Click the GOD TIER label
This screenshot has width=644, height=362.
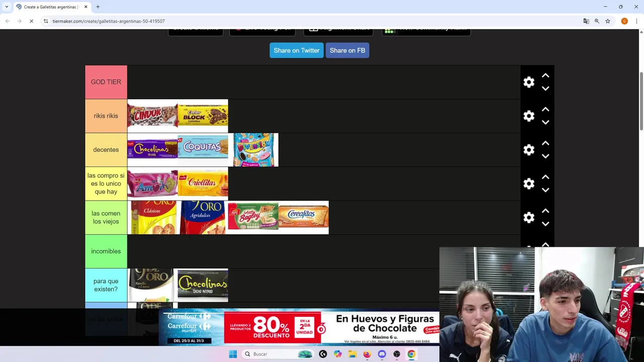tap(106, 82)
